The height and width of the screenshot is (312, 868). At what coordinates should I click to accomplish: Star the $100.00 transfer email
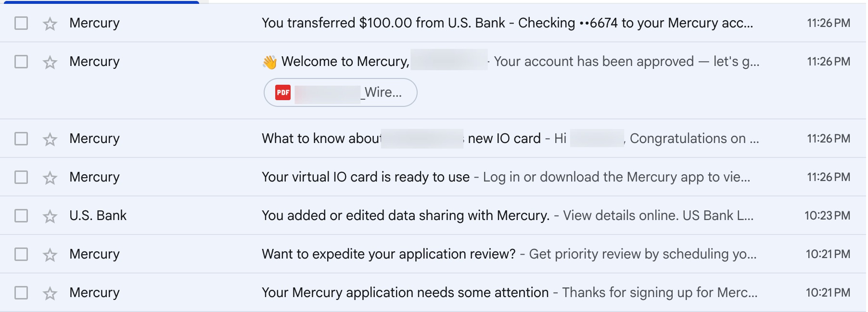pos(50,24)
